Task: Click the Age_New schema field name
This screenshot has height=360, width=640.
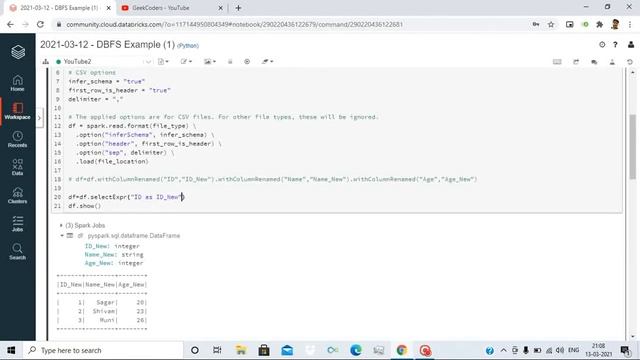Action: pyautogui.click(x=98, y=263)
